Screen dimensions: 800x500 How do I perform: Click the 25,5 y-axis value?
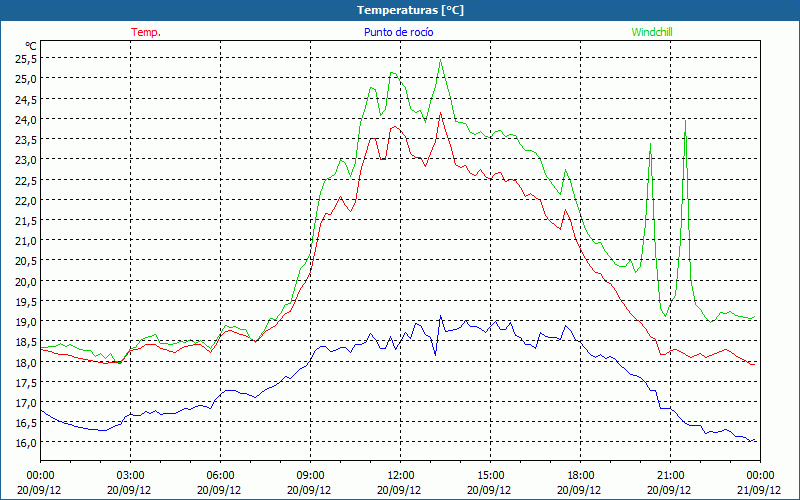26,59
